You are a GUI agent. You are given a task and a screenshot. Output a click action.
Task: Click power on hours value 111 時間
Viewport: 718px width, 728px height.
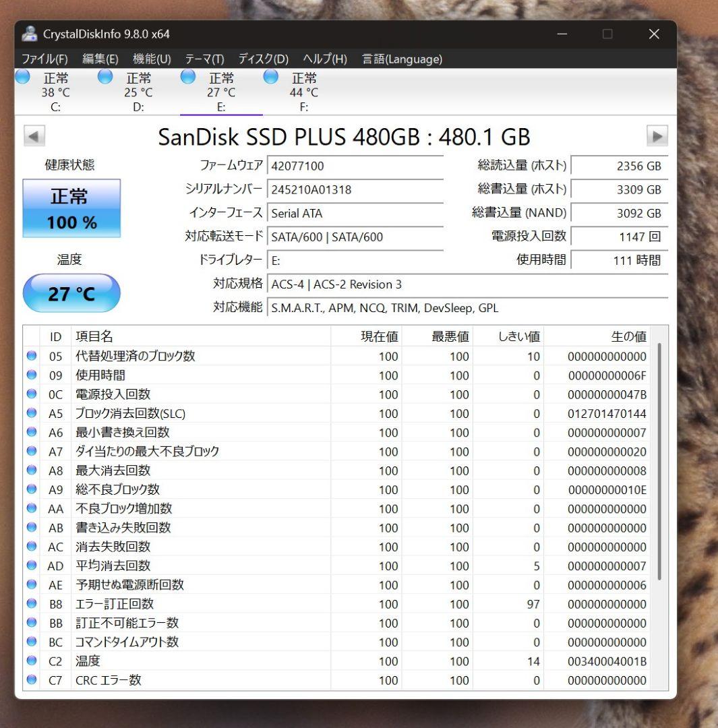(620, 260)
